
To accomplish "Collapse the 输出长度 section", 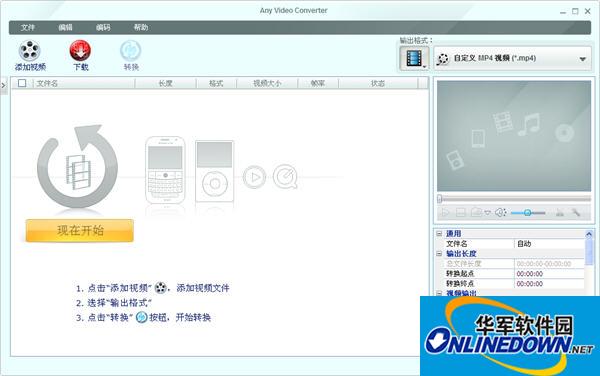I will pos(439,254).
